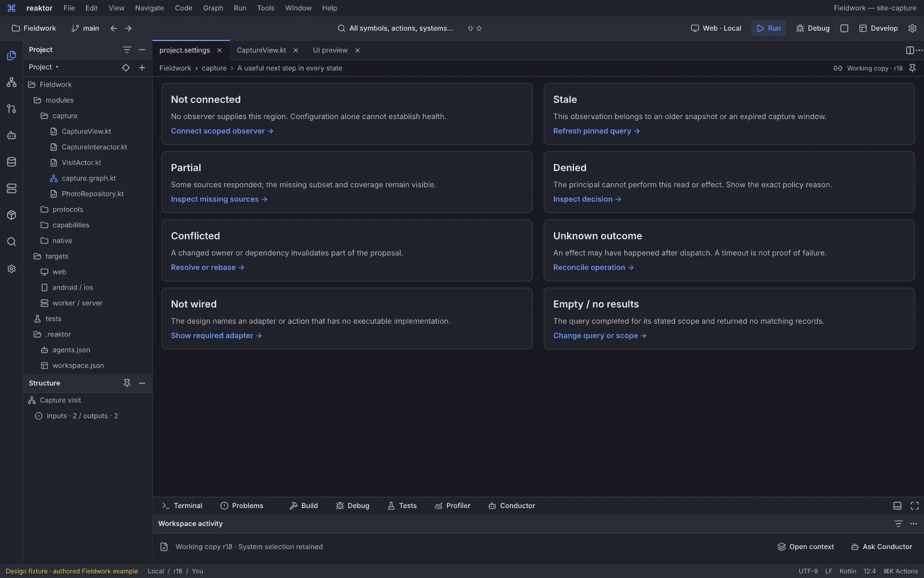Viewport: 924px width, 578px height.
Task: Expand the protocols folder
Action: (62, 209)
